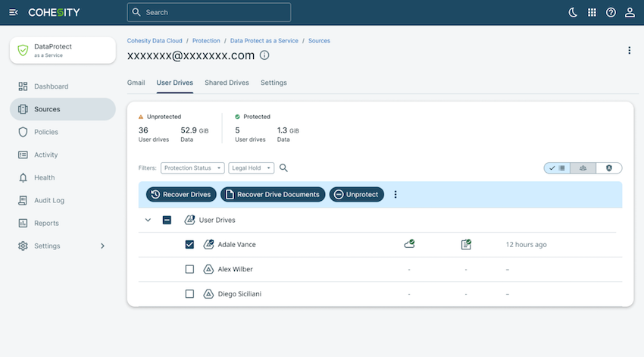Screen dimensions: 644x357
Task: Click Adale Vance cloud backup status icon
Action: (x=409, y=244)
